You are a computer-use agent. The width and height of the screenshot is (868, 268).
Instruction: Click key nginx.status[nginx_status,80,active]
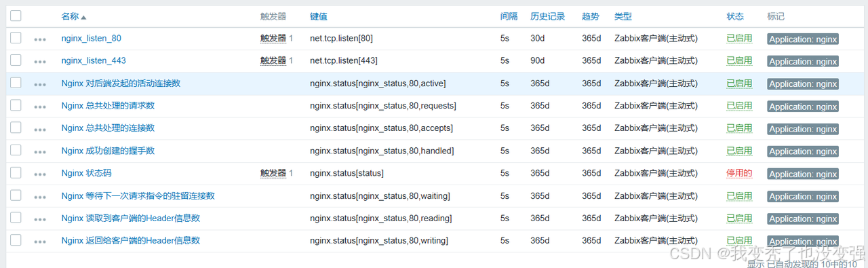(x=378, y=83)
